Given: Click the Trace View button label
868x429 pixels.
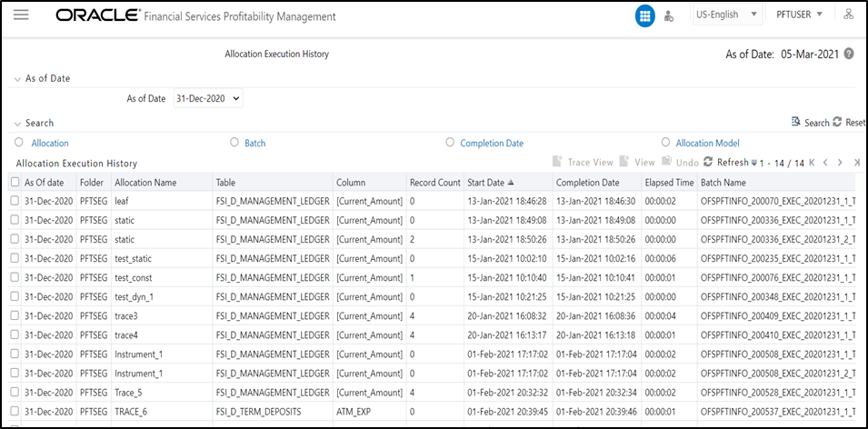Looking at the screenshot, I should coord(590,162).
